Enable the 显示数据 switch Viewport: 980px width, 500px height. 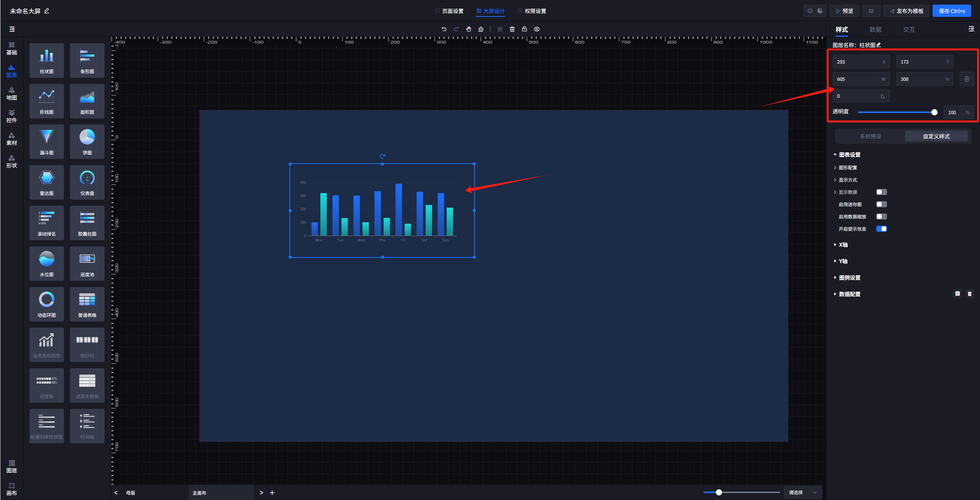coord(881,192)
